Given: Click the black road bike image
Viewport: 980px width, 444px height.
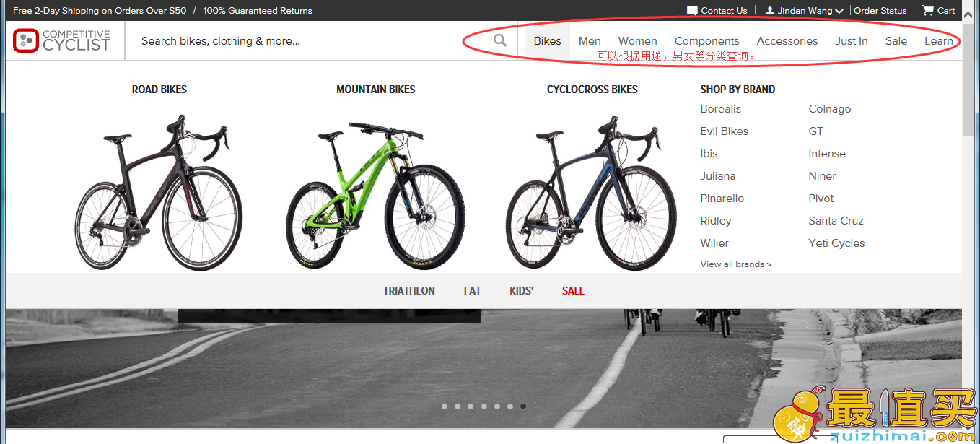Looking at the screenshot, I should point(159,192).
